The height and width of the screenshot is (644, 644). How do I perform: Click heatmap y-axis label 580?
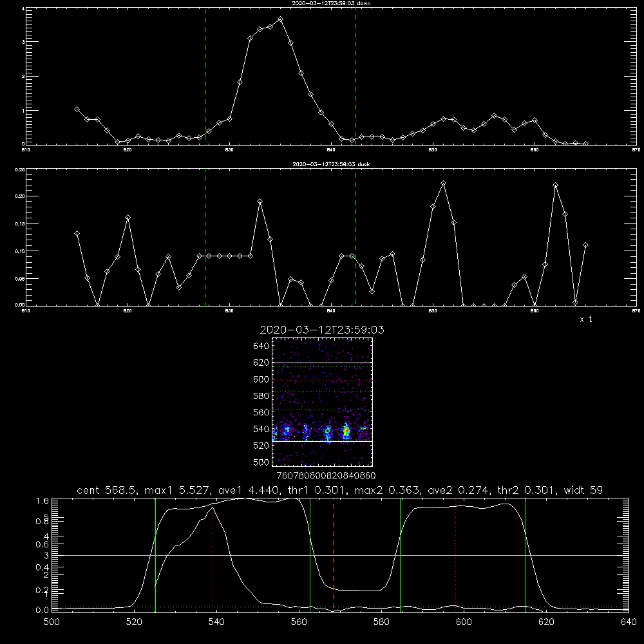click(x=261, y=396)
